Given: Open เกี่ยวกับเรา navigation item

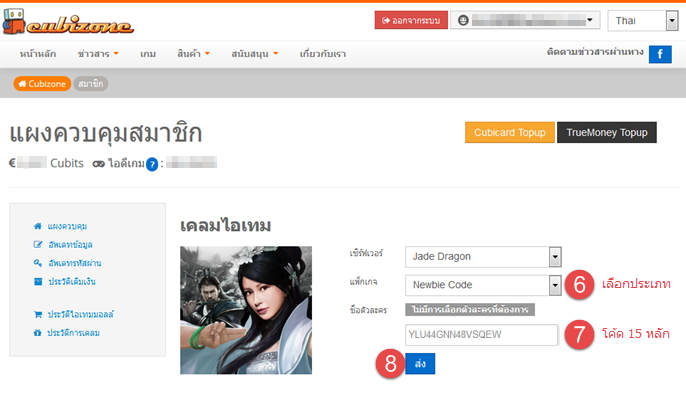Looking at the screenshot, I should 323,54.
